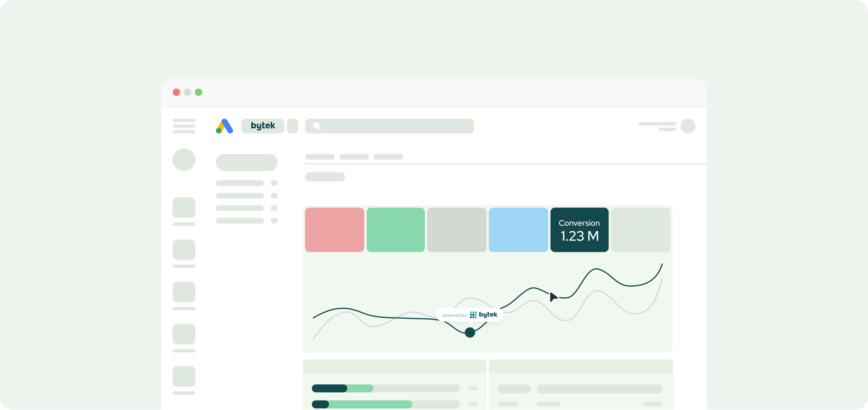Viewport: 868px width, 410px height.
Task: Click the first progress bar below chart
Action: (x=386, y=388)
